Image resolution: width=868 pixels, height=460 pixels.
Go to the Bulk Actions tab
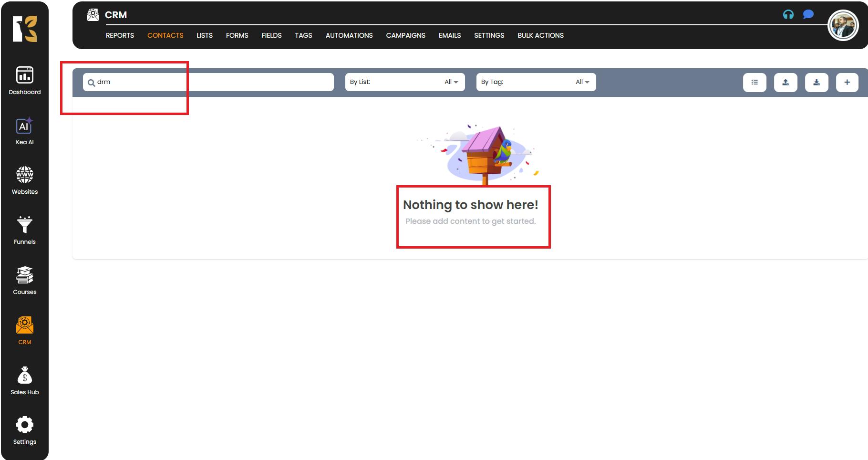click(x=540, y=35)
